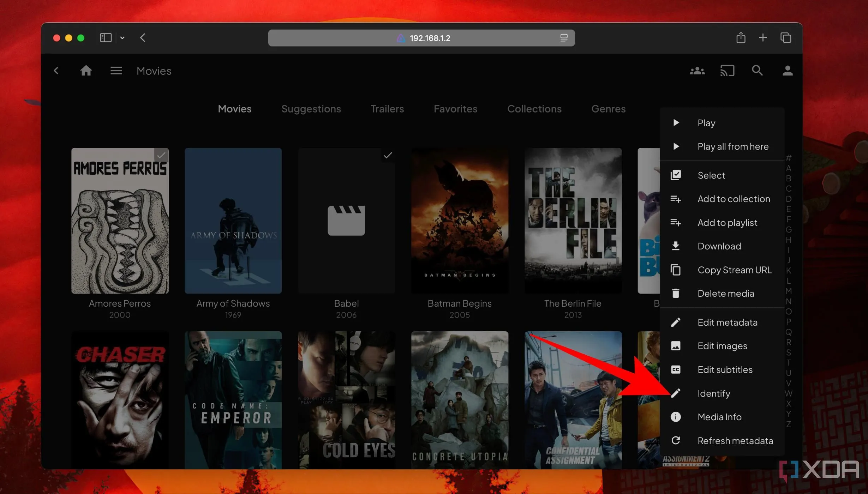Viewport: 868px width, 494px height.
Task: Jump to letter M in alphabet picker
Action: pyautogui.click(x=788, y=291)
